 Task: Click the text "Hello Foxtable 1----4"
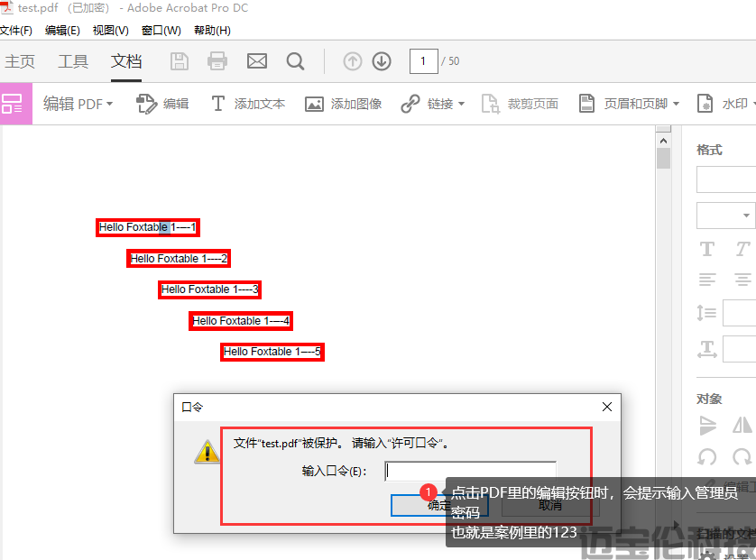[x=241, y=321]
